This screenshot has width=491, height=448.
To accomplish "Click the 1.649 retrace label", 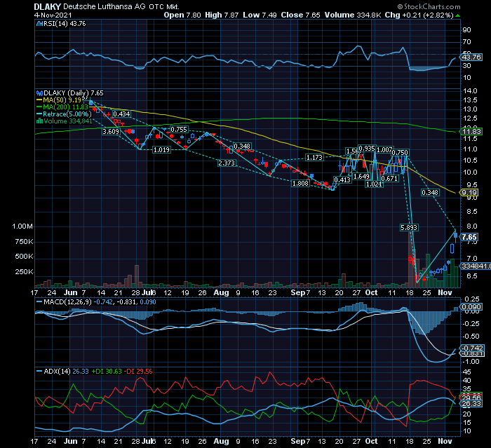I will 361,177.
